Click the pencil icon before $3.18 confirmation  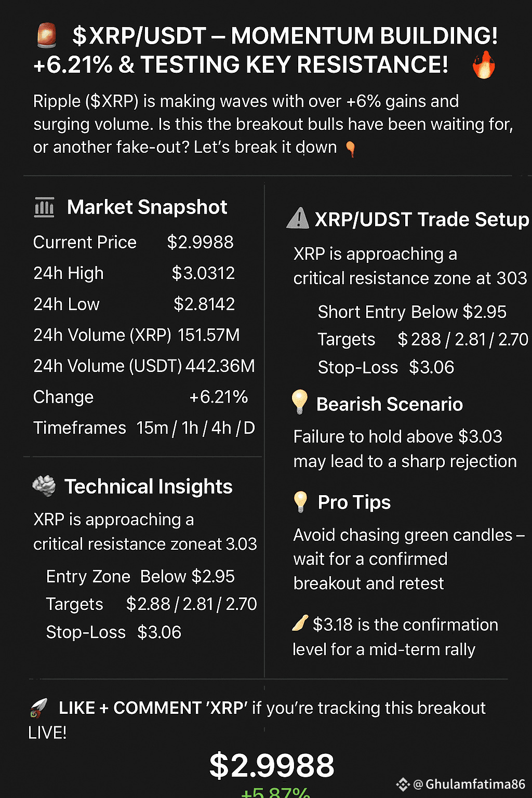coord(300,622)
